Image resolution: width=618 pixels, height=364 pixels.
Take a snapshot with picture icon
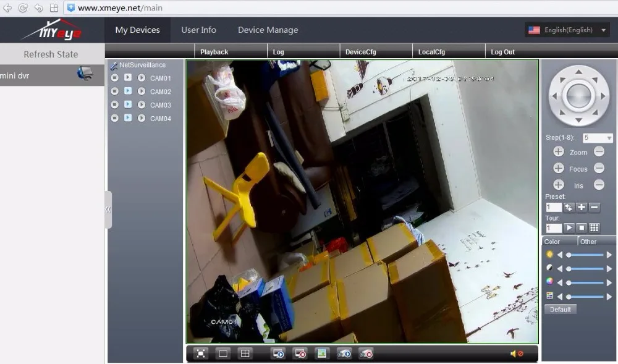click(321, 353)
